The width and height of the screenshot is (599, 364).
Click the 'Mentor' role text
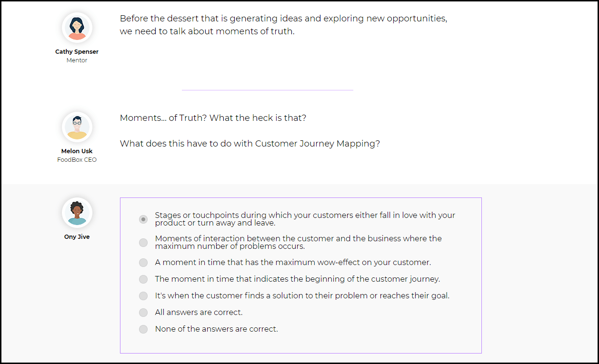[x=77, y=60]
